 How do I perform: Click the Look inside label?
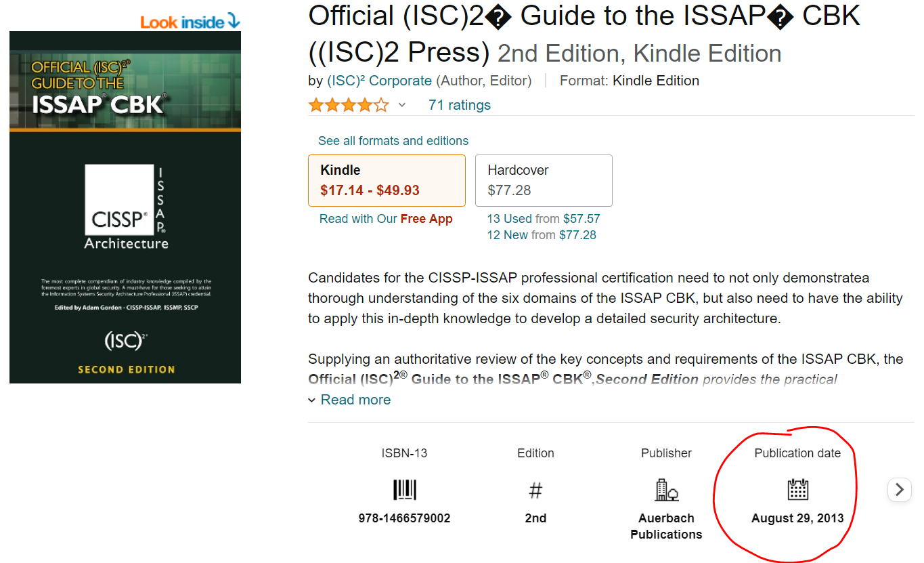(x=182, y=21)
